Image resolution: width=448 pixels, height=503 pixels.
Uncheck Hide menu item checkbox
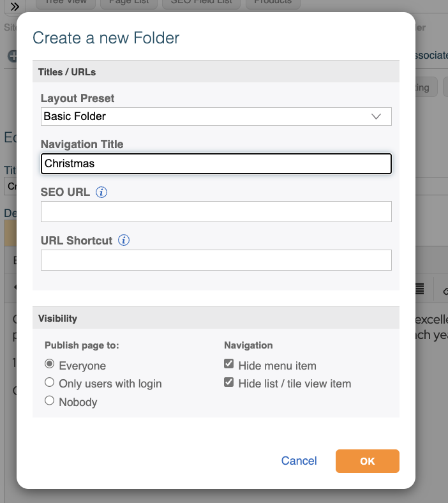[x=228, y=365]
